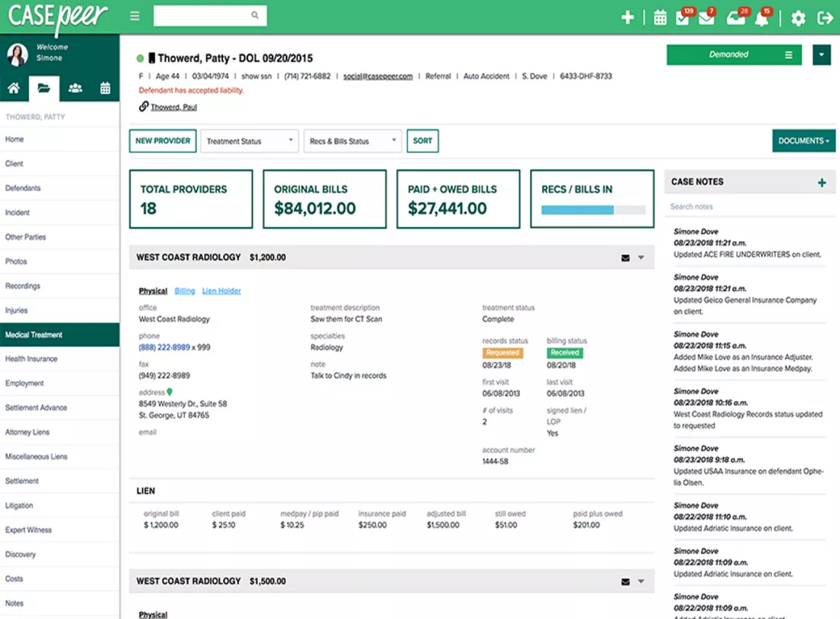Open the Documents dropdown button
The image size is (840, 619).
[803, 141]
